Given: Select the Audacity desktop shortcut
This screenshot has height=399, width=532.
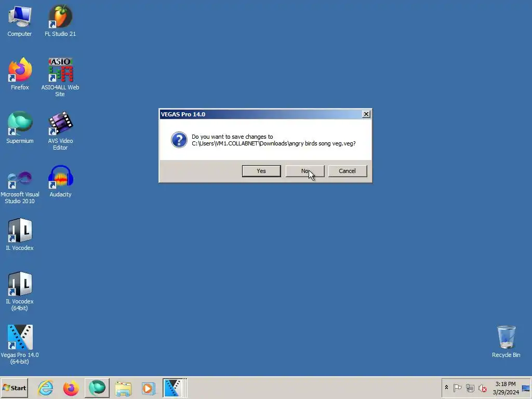Looking at the screenshot, I should point(60,181).
